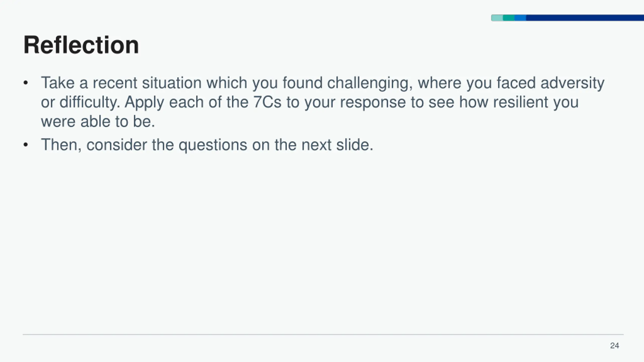Click "next slide" in the second bullet
The height and width of the screenshot is (362, 644).
pos(337,145)
